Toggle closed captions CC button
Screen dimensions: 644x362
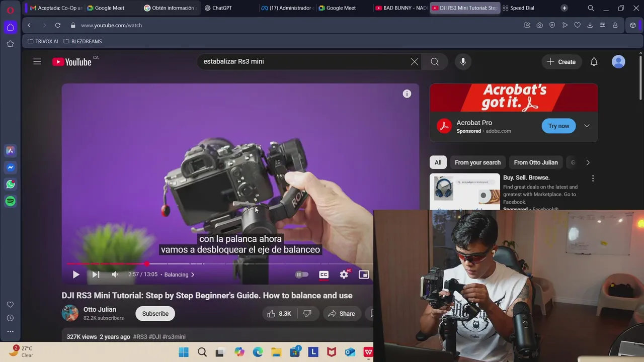(324, 275)
